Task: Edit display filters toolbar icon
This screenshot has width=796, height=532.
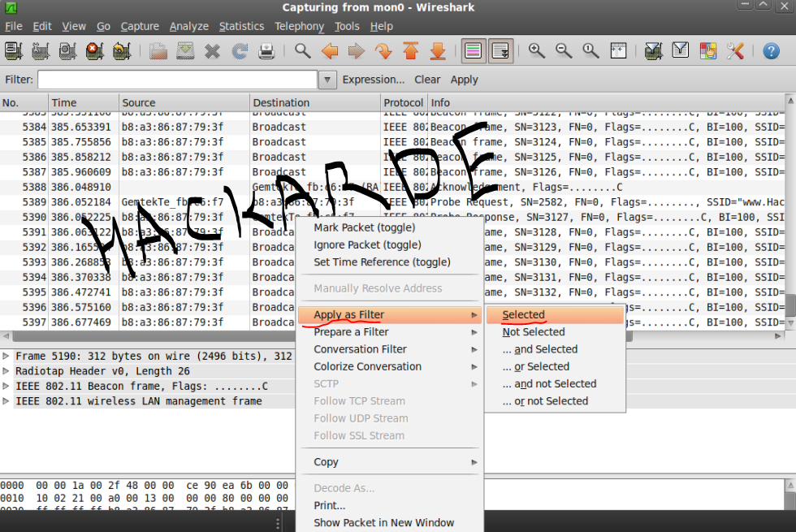Action: pos(681,50)
